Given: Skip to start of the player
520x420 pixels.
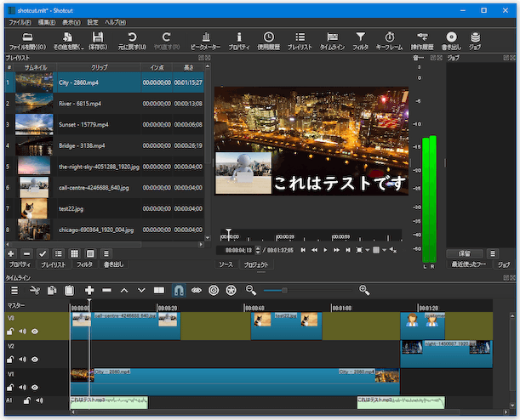Looking at the screenshot, I should [303, 250].
